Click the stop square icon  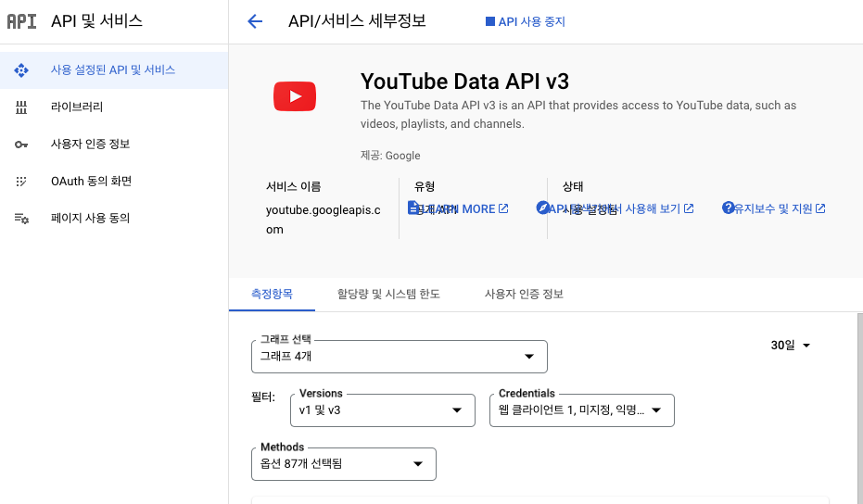click(x=489, y=21)
